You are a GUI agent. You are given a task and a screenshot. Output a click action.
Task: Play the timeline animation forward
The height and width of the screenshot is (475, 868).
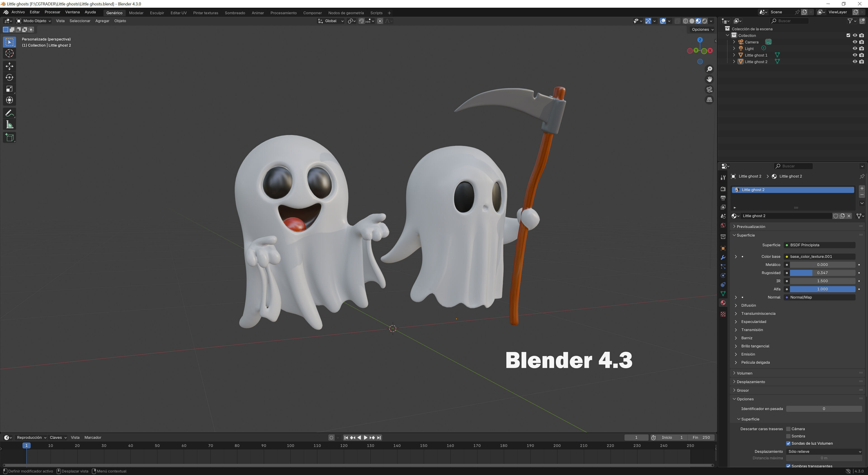(x=366, y=438)
